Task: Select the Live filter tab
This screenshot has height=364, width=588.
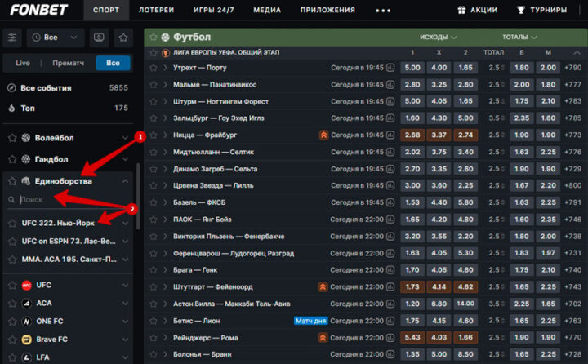Action: coord(23,63)
